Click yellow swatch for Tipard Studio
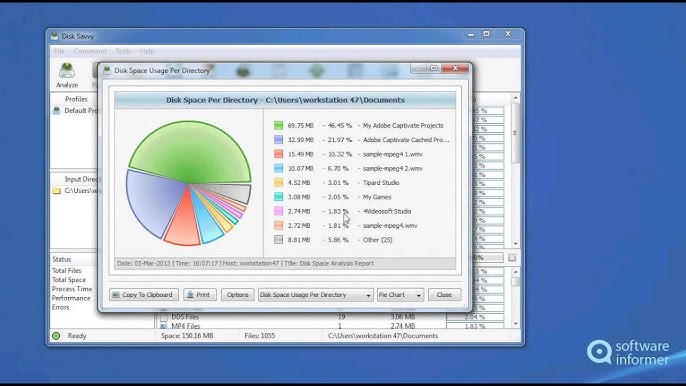The width and height of the screenshot is (686, 386). (278, 182)
